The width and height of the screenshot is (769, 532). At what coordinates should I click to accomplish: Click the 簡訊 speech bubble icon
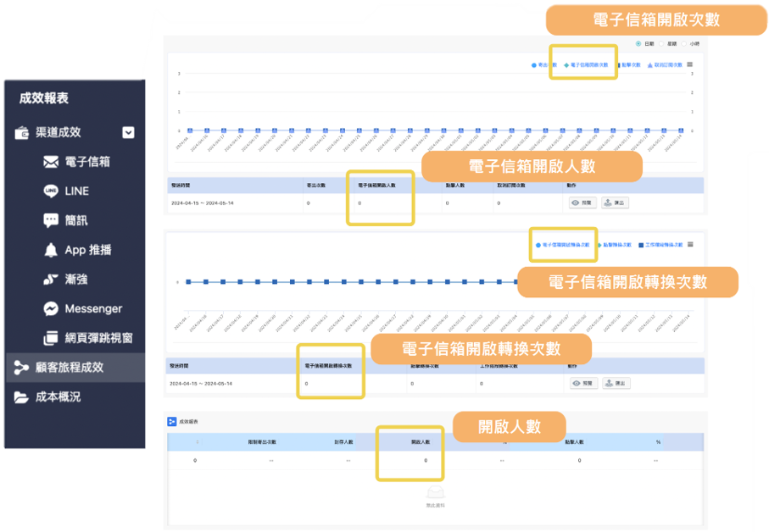(51, 219)
